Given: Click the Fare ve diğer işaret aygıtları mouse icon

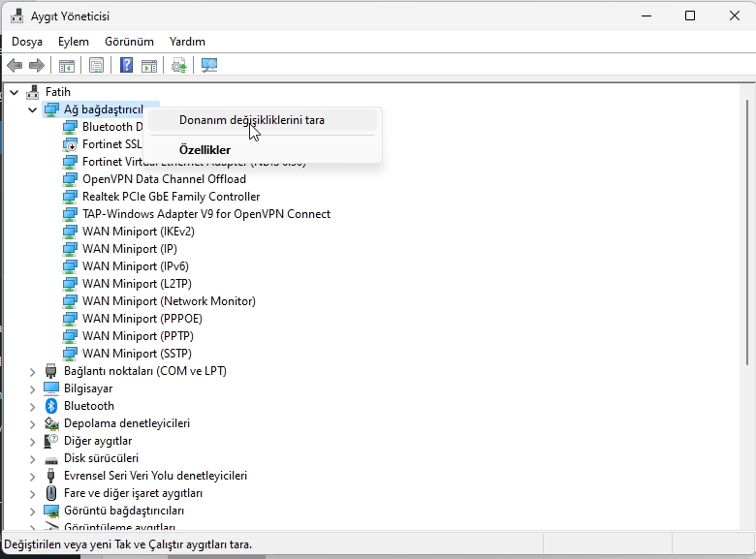Looking at the screenshot, I should click(x=51, y=493).
